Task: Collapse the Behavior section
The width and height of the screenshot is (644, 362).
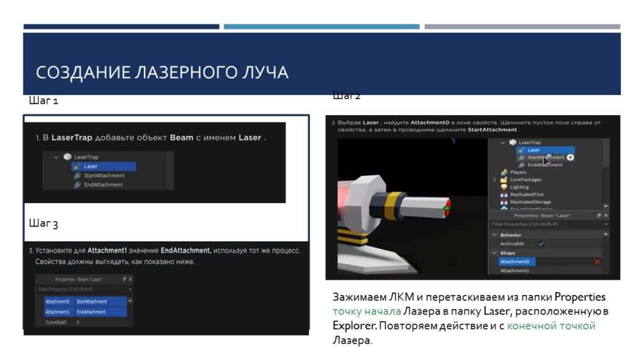Action: [x=494, y=235]
